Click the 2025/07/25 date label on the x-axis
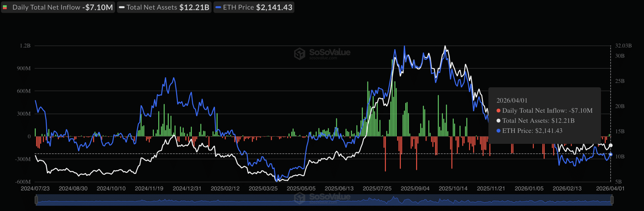Image resolution: width=644 pixels, height=211 pixels. click(x=377, y=188)
